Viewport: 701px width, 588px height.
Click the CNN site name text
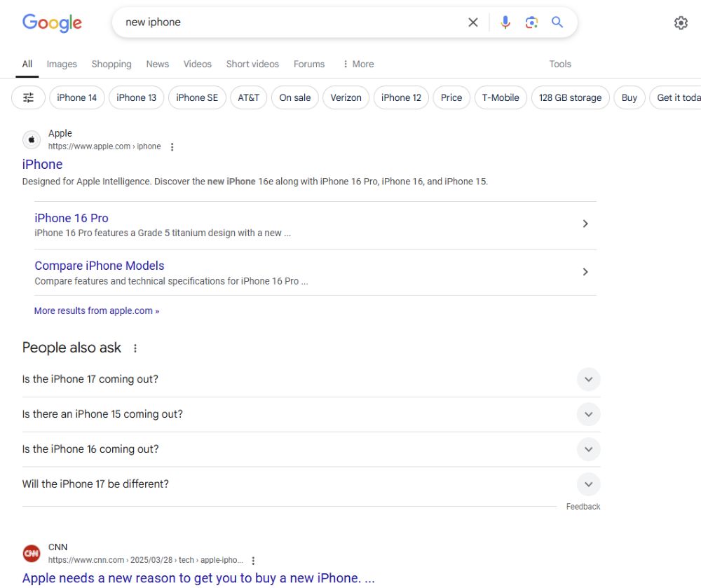[57, 547]
